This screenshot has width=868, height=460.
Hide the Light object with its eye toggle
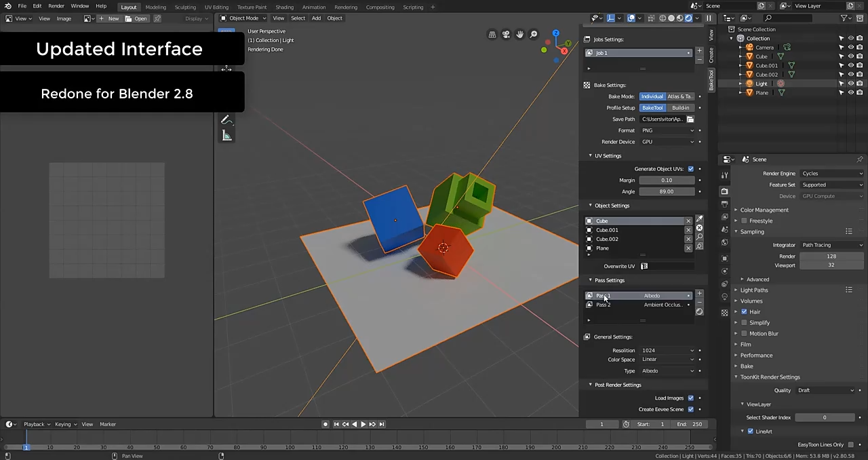[x=851, y=83]
